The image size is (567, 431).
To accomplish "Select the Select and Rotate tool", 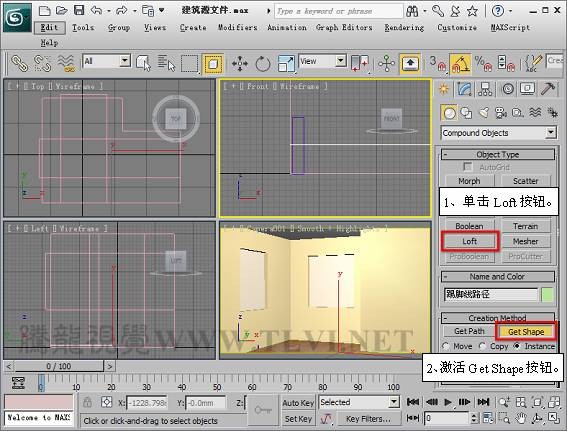I will click(263, 64).
